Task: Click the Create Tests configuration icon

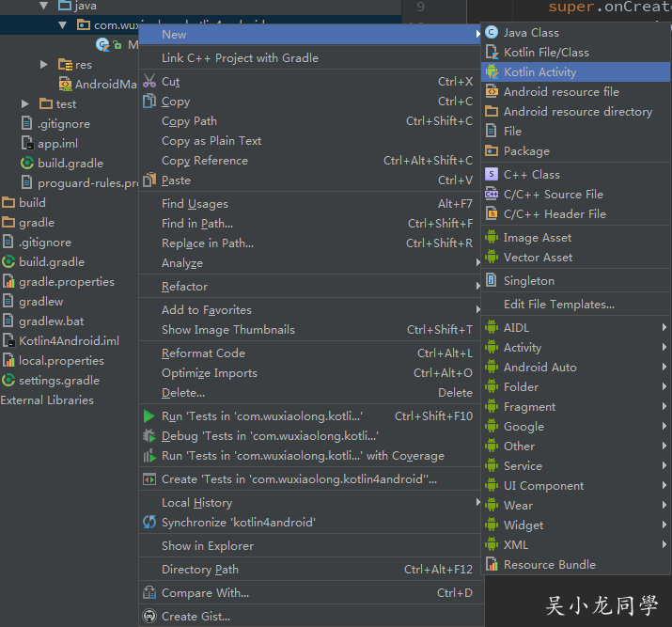Action: tap(149, 479)
